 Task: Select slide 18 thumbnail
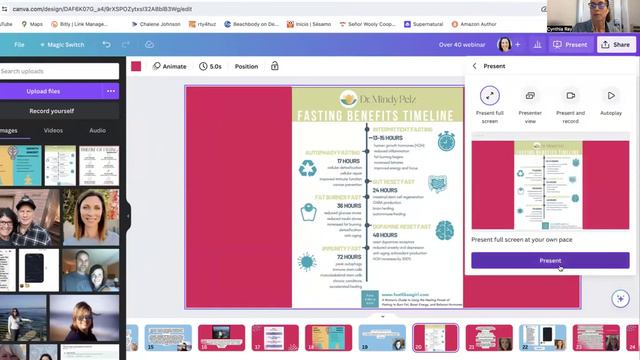click(x=329, y=338)
